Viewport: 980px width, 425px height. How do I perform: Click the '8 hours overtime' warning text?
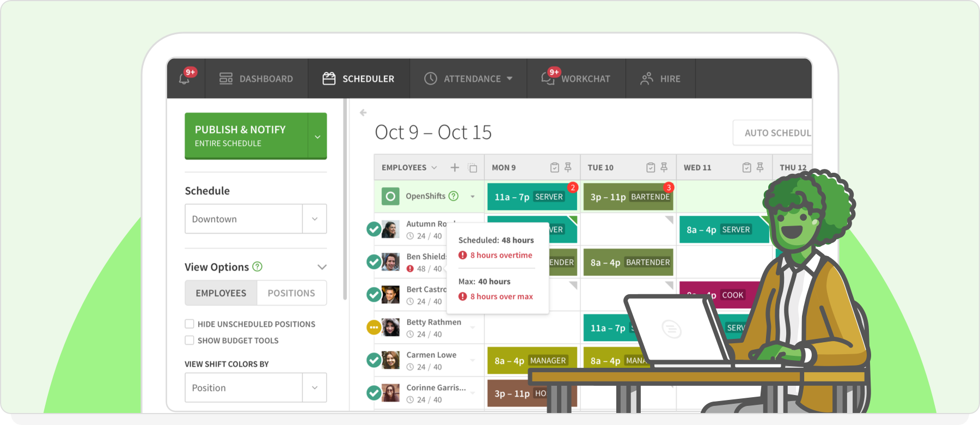tap(501, 255)
